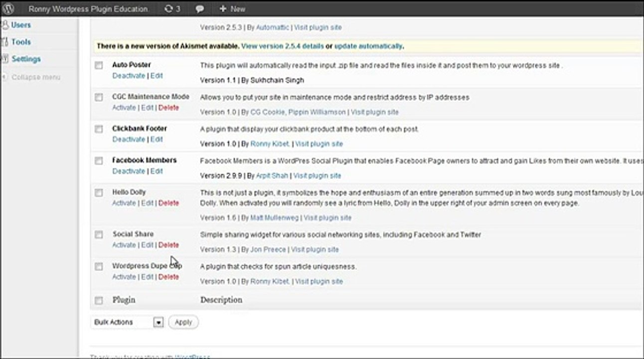Check the Wordpress Dupe Cop checkbox
Viewport: 644px width, 359px height.
(99, 266)
